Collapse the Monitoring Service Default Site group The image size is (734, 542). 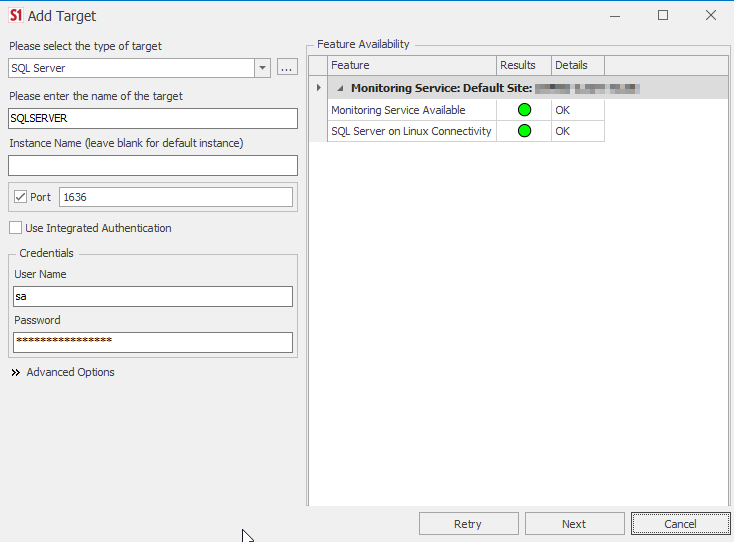click(340, 88)
